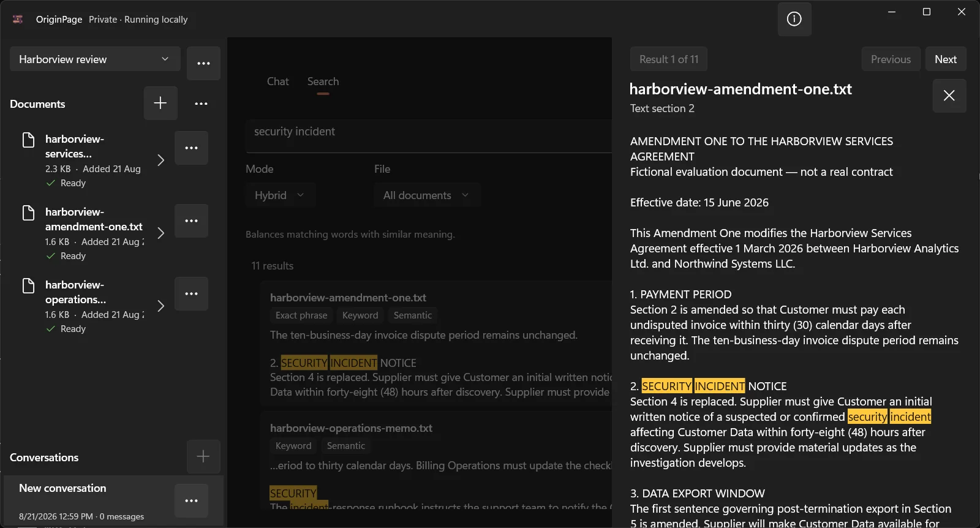Click 'Effective date: 15 June 2026' line
The width and height of the screenshot is (980, 528).
699,203
